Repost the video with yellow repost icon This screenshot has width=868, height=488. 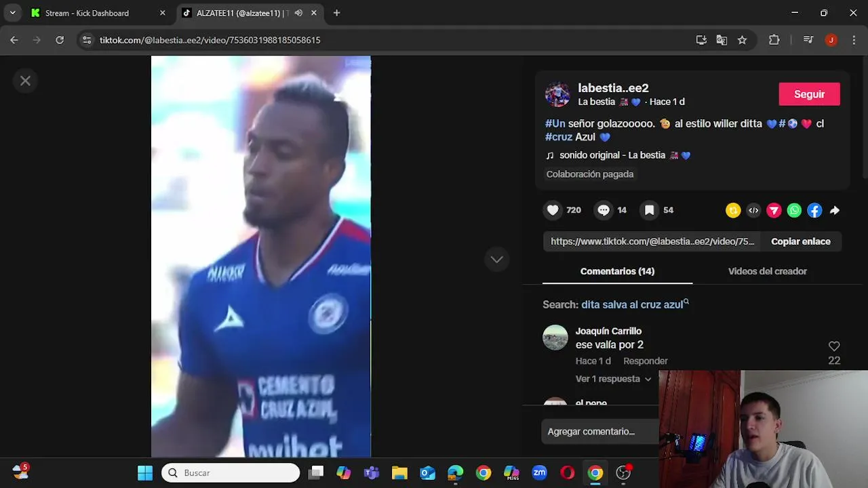[x=733, y=211]
